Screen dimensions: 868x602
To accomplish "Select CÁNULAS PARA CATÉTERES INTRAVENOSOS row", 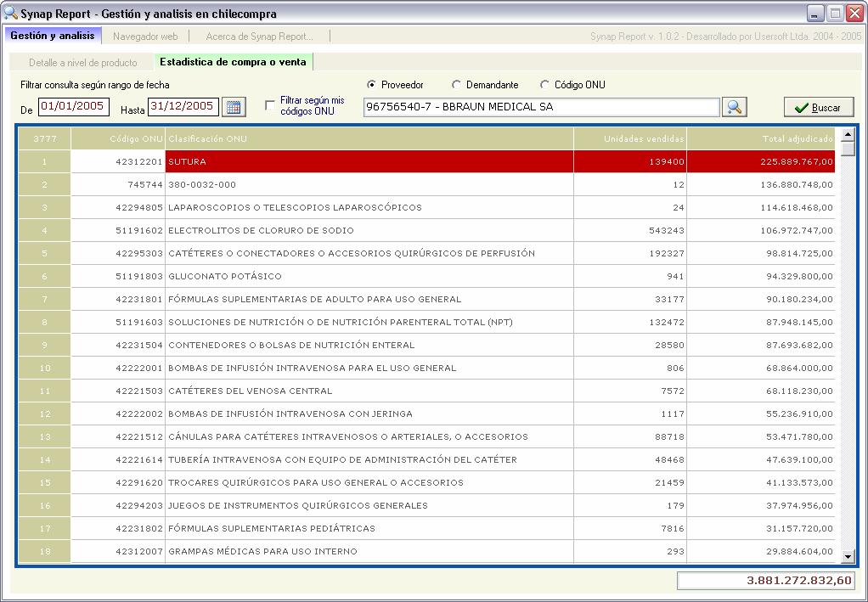I will tap(427, 437).
